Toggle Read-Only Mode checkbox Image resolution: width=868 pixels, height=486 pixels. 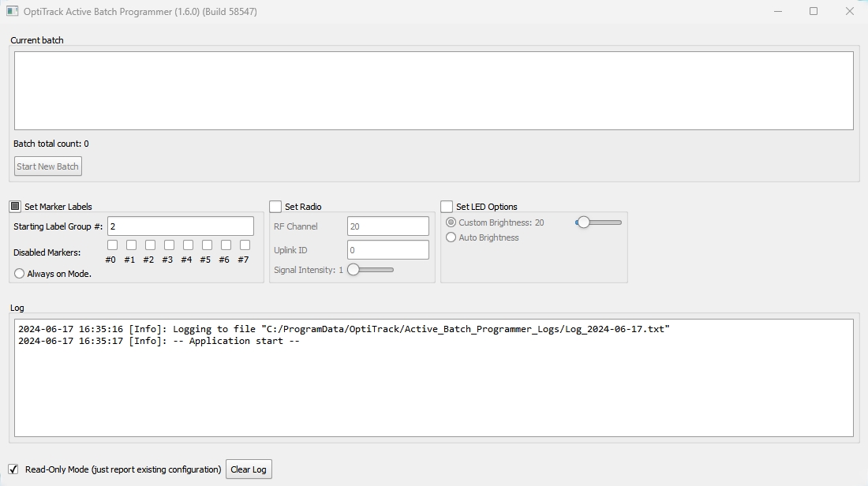(13, 469)
